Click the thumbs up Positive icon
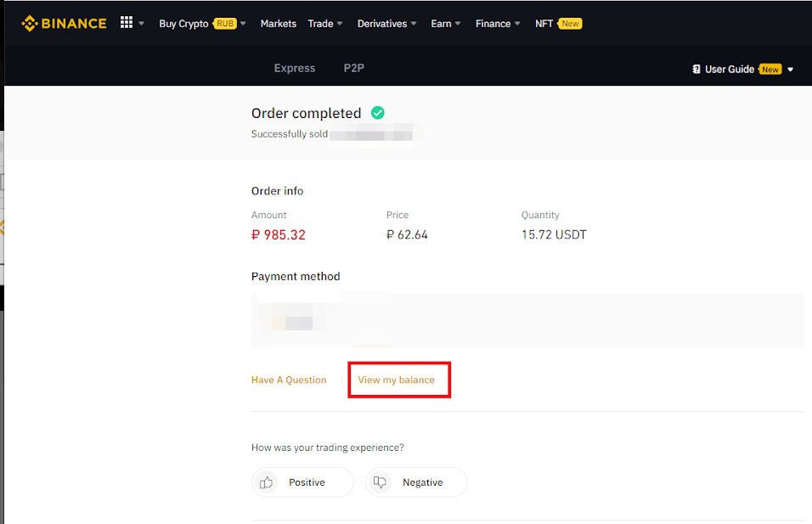 (267, 482)
